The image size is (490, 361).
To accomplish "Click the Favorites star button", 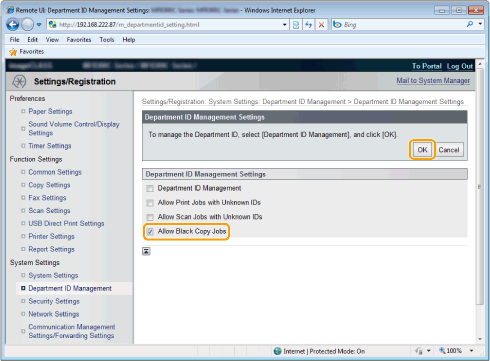I will coord(27,52).
